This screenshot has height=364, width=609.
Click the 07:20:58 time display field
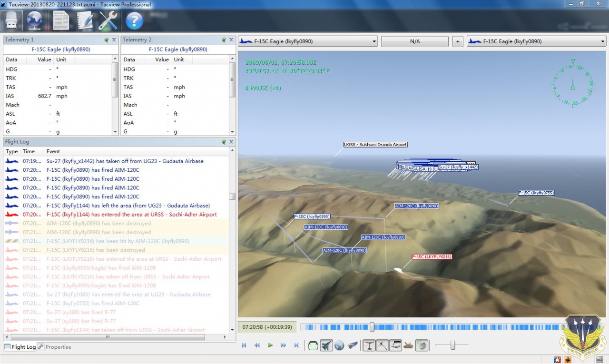pos(267,327)
